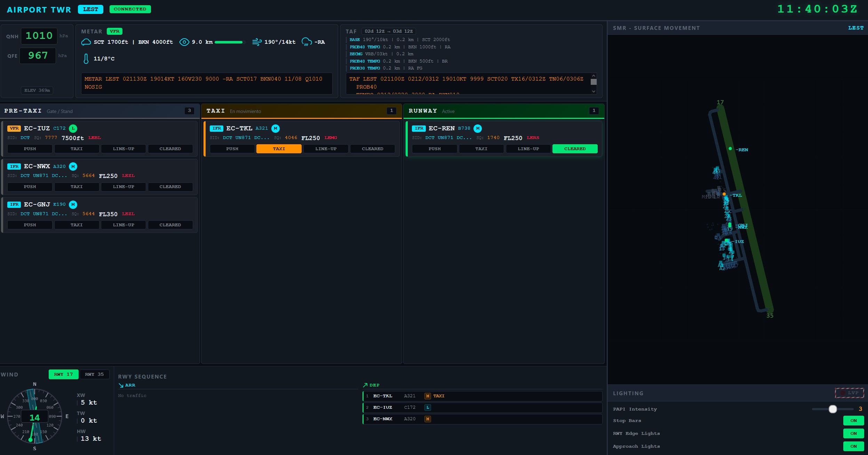Toggle Stop Bars off in Lighting panel
868x455 pixels.
[853, 420]
